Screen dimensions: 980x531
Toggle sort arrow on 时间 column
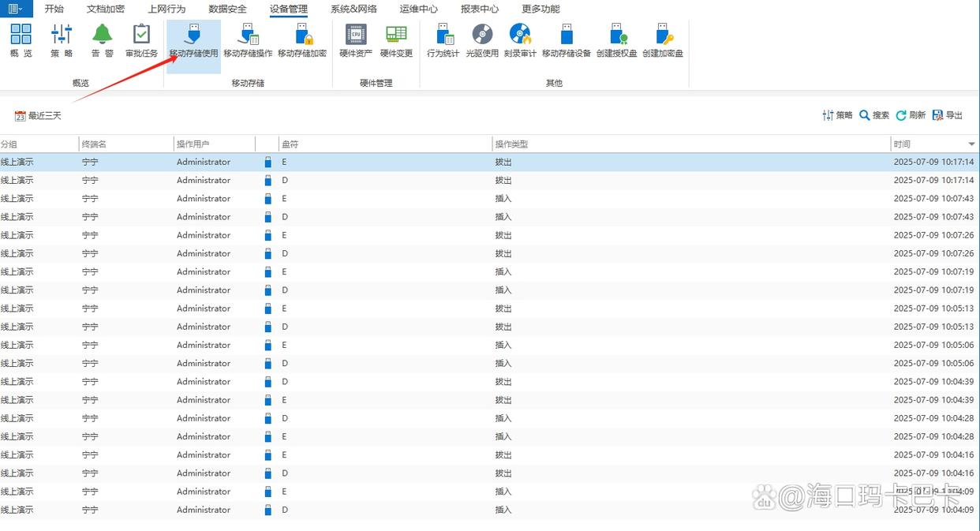pyautogui.click(x=971, y=144)
